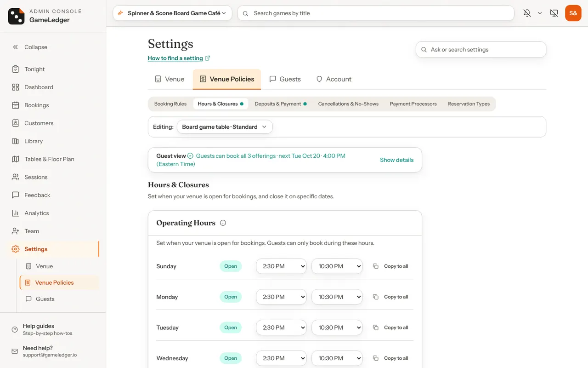Screen dimensions: 588x368
Task: Open Sunday's opening time dropdown
Action: pos(281,266)
